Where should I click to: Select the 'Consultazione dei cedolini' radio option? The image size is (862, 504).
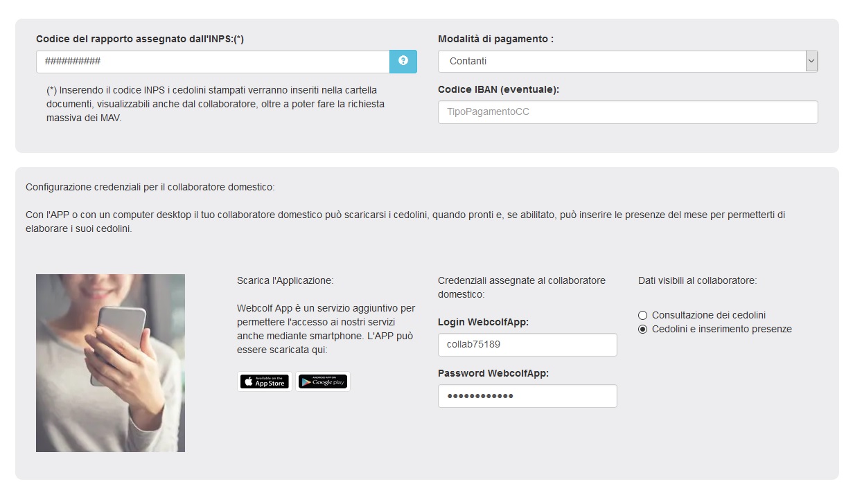[642, 315]
